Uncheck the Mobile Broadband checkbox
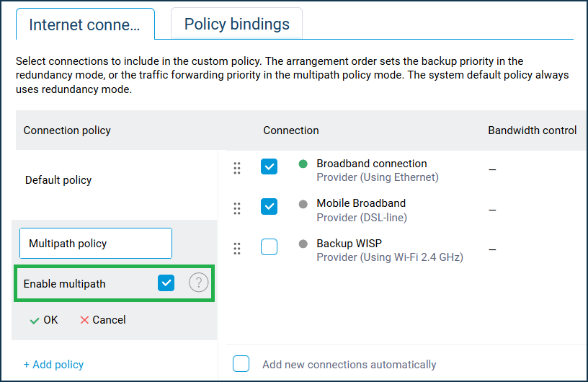Viewport: 588px width, 382px height. [x=269, y=207]
